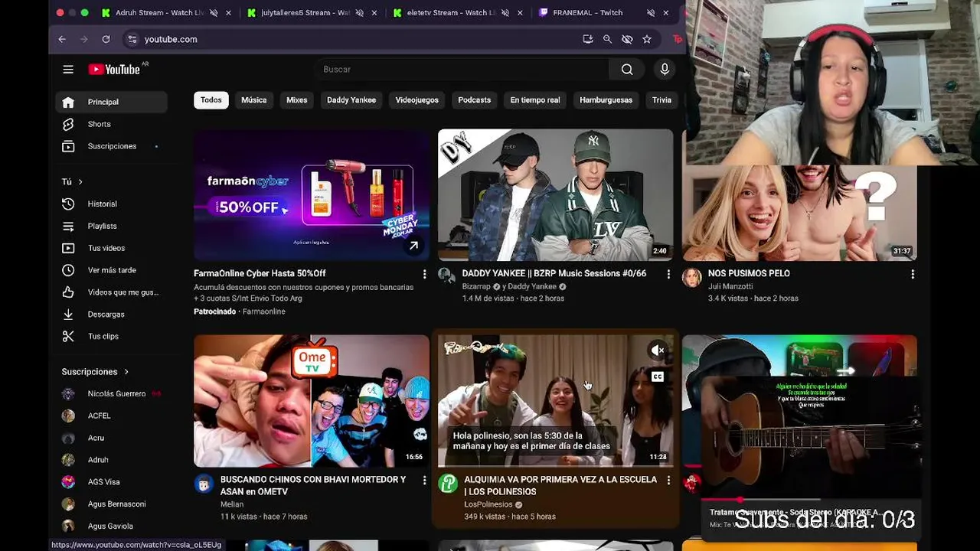980x551 pixels.
Task: Select the Mixes filter chip
Action: tap(297, 100)
